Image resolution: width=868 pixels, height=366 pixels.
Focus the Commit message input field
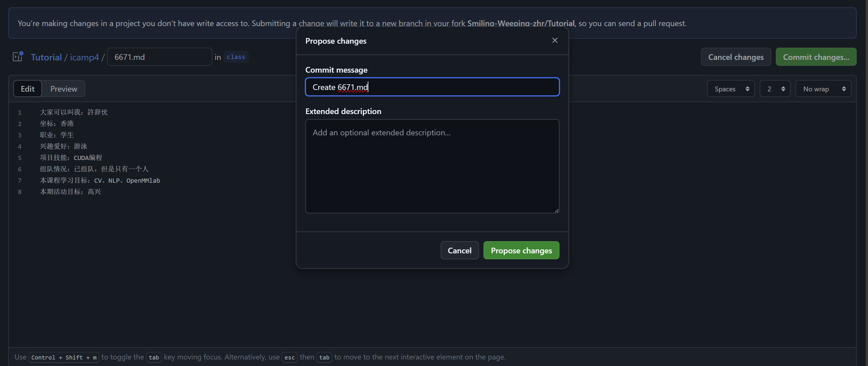[x=432, y=87]
